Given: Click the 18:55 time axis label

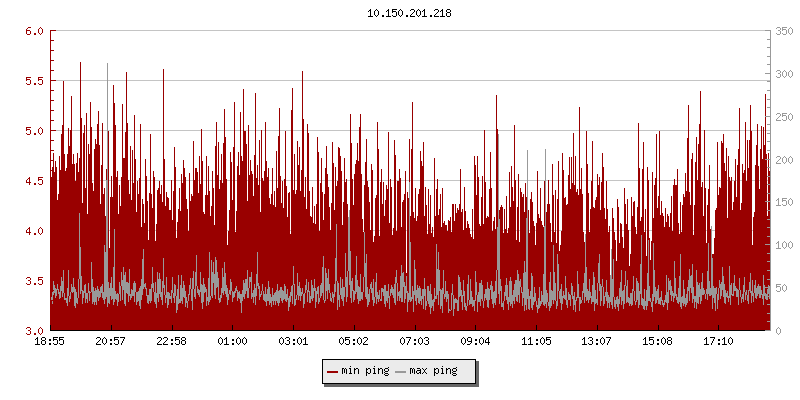Looking at the screenshot, I should pyautogui.click(x=50, y=342).
